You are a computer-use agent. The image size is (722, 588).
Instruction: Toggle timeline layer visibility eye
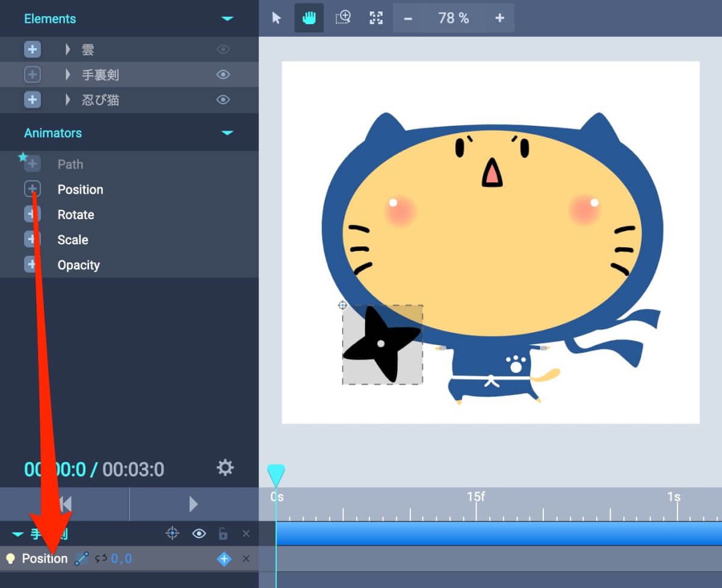[199, 534]
